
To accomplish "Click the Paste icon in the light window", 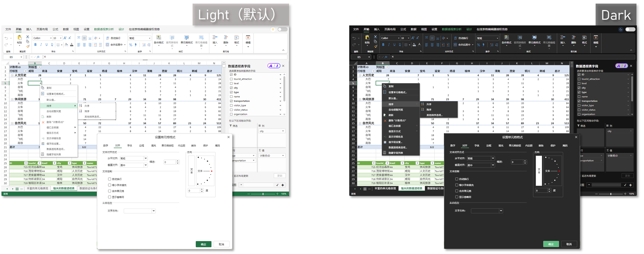I will click(x=19, y=38).
